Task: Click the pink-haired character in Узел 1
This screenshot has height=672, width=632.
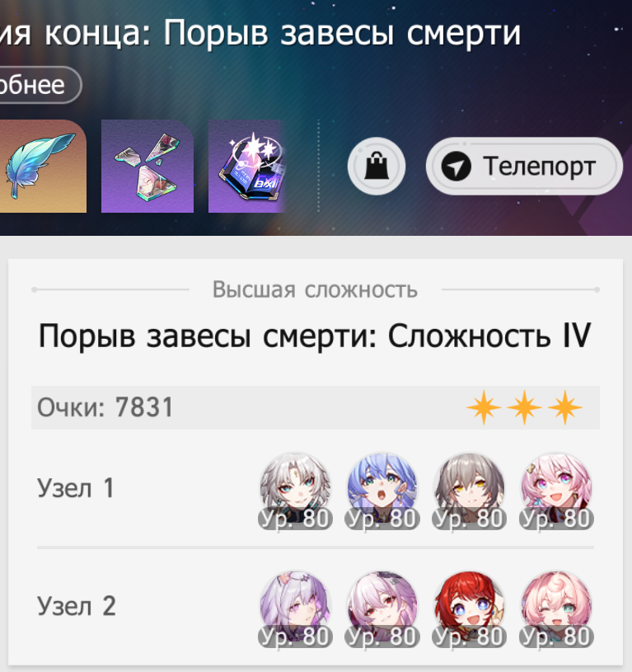Action: 556,491
